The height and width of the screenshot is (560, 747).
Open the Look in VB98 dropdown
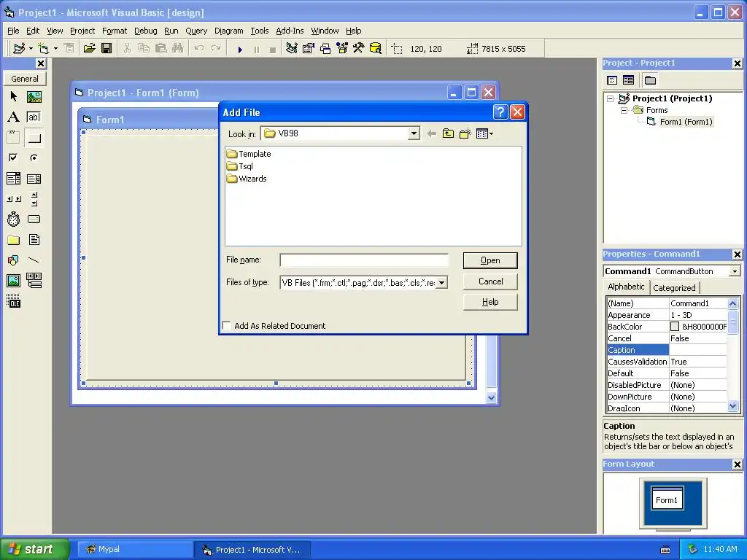click(414, 134)
